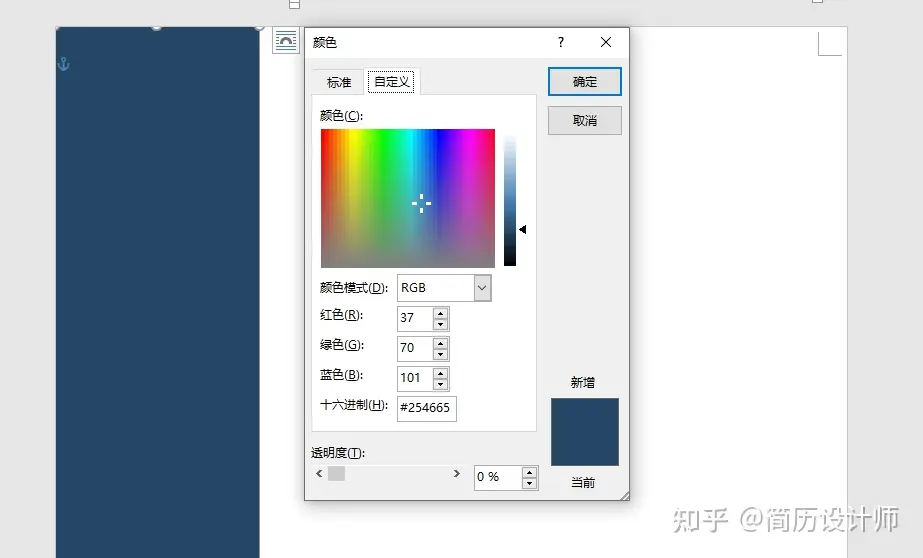Open the 颜色模式 RGB dropdown
923x558 pixels.
click(x=482, y=288)
